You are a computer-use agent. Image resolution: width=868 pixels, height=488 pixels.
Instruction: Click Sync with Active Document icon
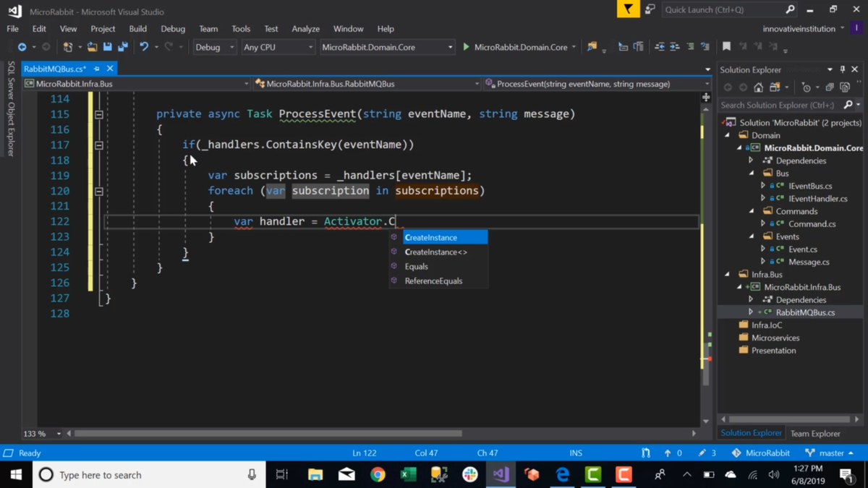[775, 87]
